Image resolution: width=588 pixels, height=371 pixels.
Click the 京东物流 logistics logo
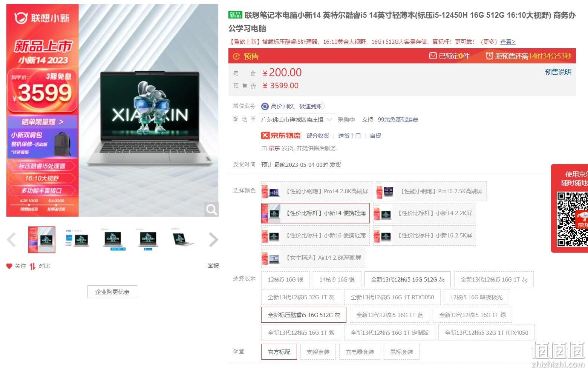point(281,135)
